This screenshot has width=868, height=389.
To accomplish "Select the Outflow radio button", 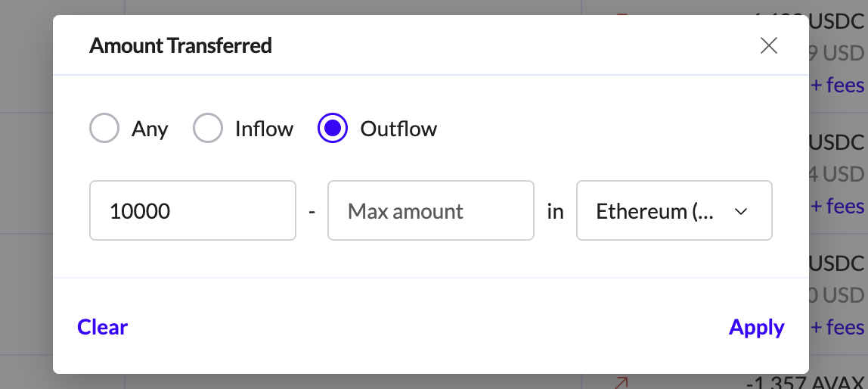I will tap(333, 129).
